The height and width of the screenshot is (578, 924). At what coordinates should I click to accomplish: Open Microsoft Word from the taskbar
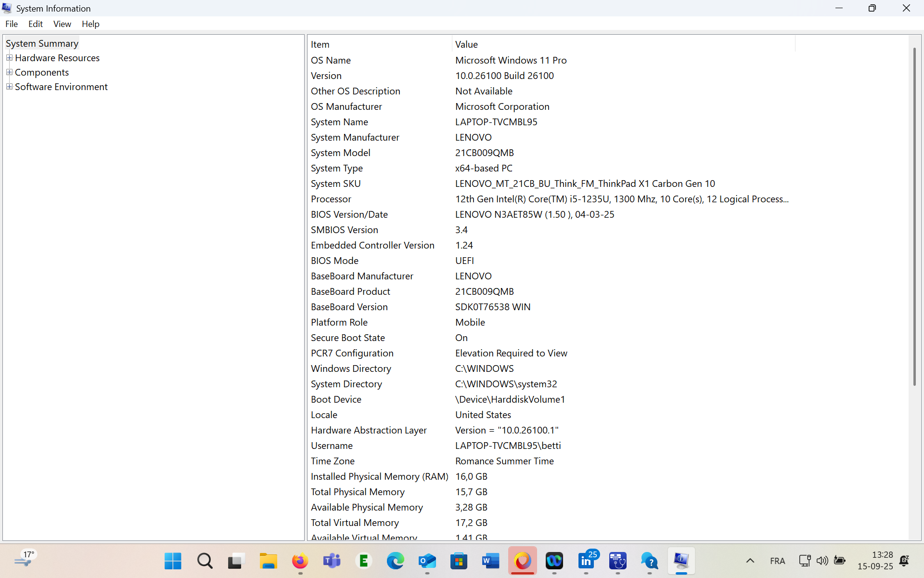(490, 561)
